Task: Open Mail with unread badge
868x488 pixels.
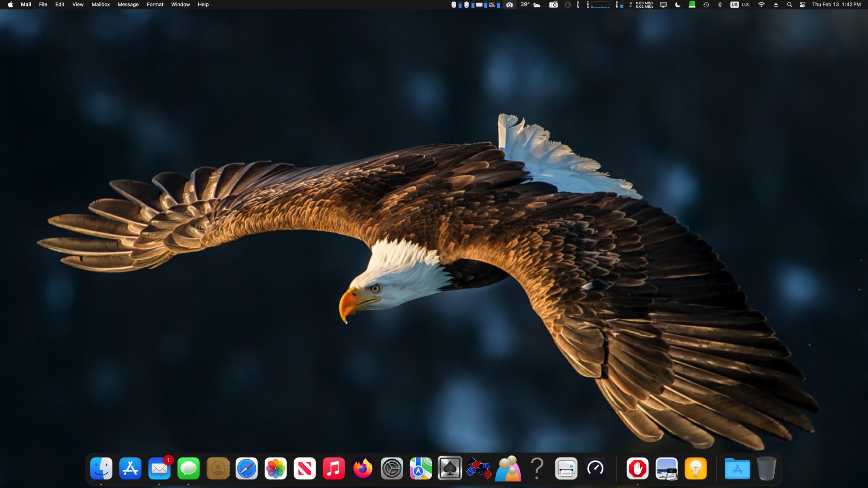Action: pos(159,468)
